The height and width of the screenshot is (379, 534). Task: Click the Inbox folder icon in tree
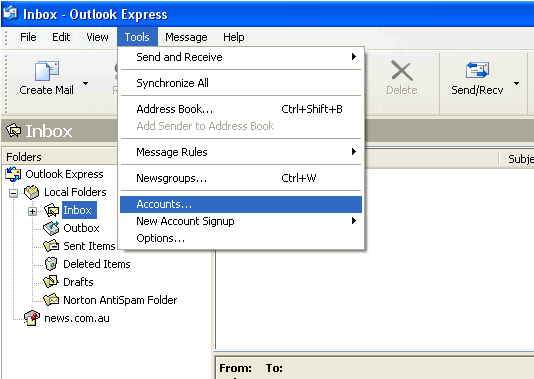tap(52, 210)
